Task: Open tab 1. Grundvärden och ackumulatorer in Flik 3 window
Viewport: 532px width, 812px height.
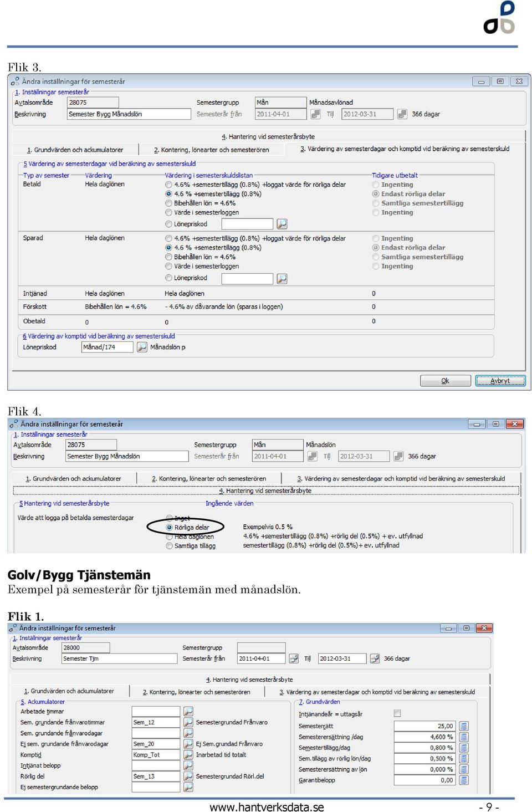Action: point(75,150)
